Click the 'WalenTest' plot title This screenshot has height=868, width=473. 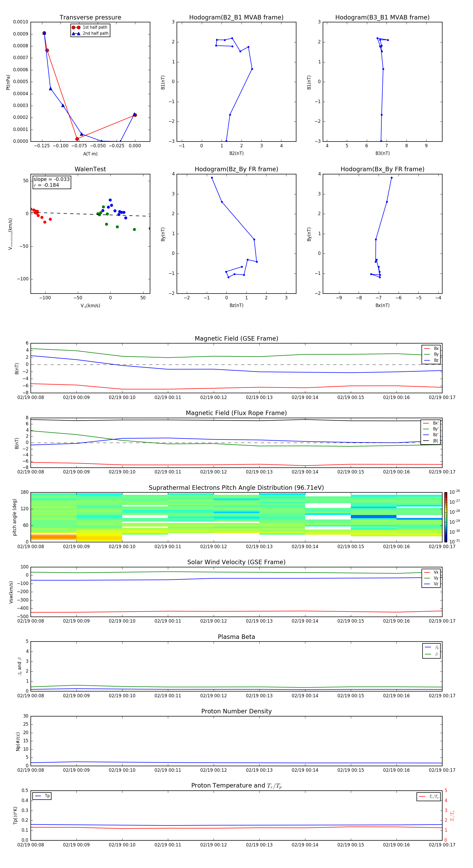coord(90,169)
